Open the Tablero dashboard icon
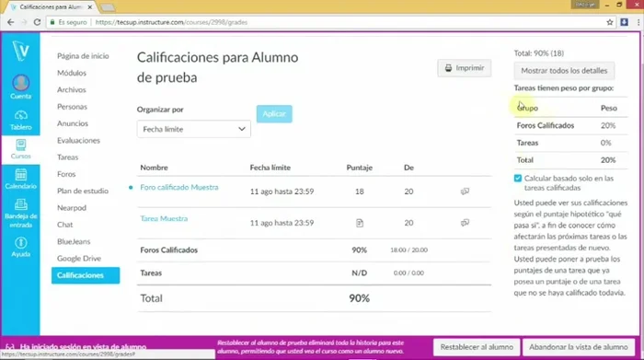The image size is (644, 360). 20,115
